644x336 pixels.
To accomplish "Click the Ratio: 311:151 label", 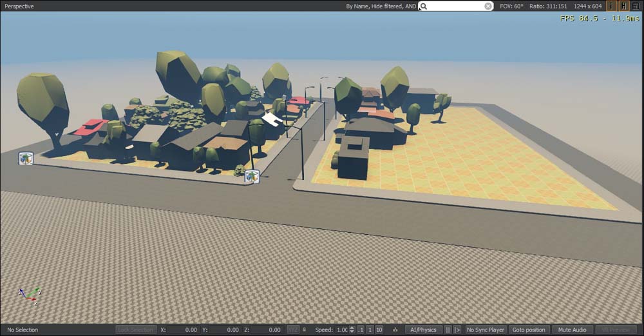I will 548,6.
